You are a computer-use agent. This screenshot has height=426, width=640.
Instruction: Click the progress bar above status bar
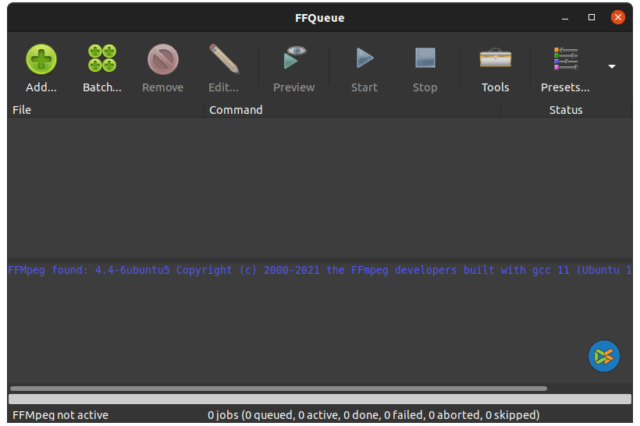point(319,399)
